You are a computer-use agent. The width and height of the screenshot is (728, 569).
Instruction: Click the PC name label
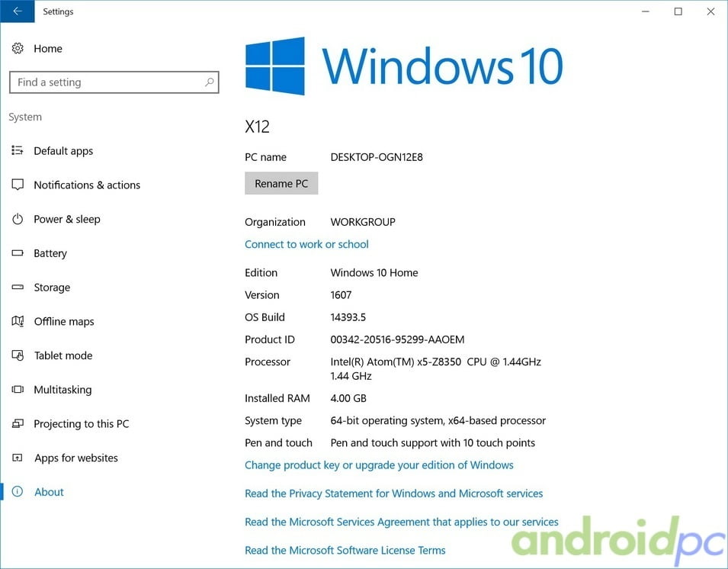coord(265,157)
